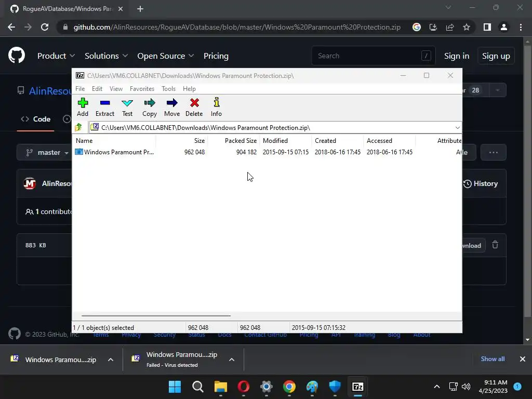Open File Explorer from the taskbar
The image size is (532, 399).
(220, 387)
